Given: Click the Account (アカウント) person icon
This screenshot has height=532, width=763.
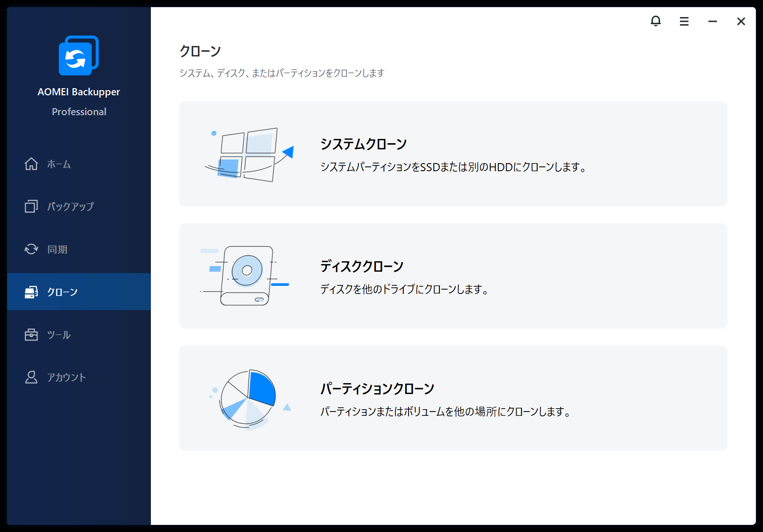Looking at the screenshot, I should [31, 377].
